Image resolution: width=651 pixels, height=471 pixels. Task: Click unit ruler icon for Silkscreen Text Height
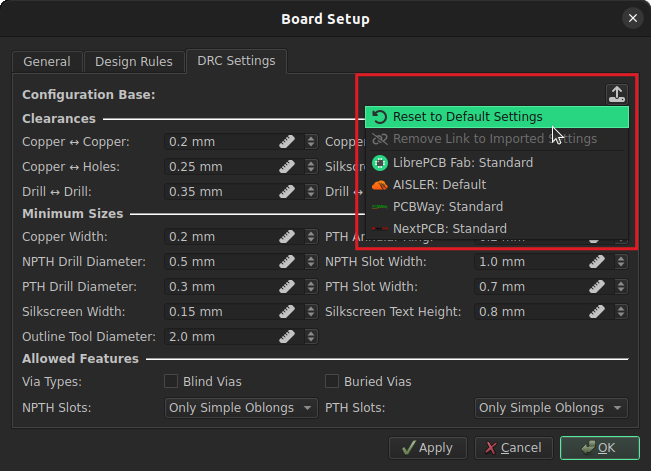coord(597,312)
